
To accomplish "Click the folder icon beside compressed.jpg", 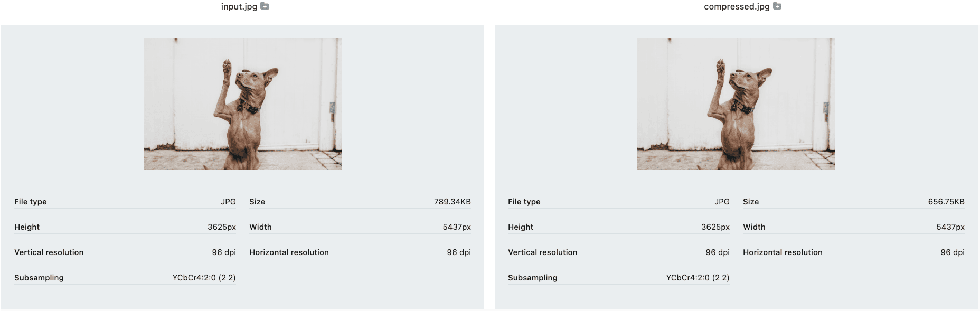I will coord(777,6).
